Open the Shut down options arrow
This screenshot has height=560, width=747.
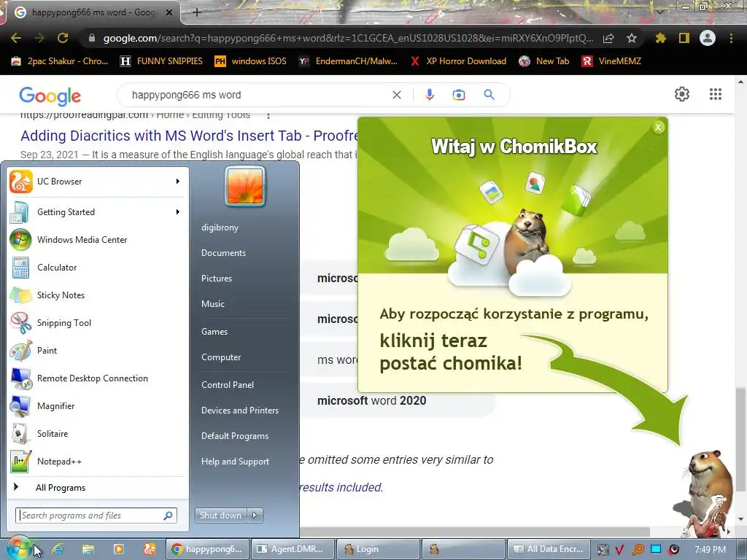(x=255, y=516)
